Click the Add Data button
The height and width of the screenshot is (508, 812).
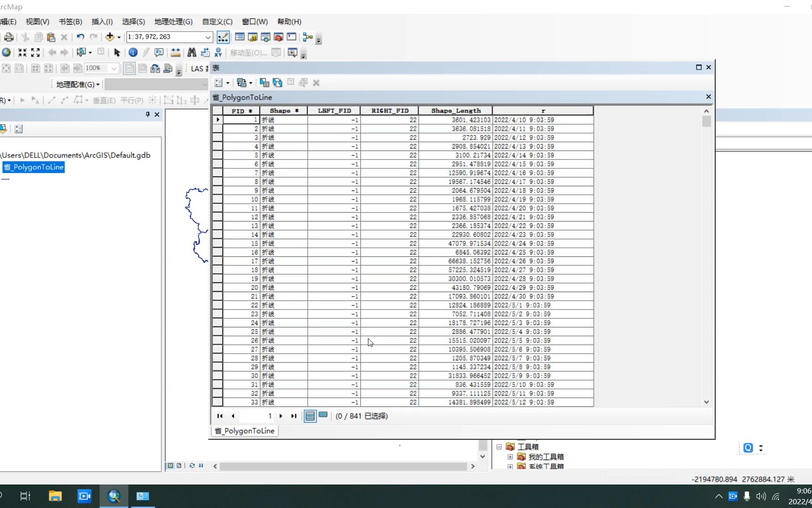pyautogui.click(x=109, y=37)
